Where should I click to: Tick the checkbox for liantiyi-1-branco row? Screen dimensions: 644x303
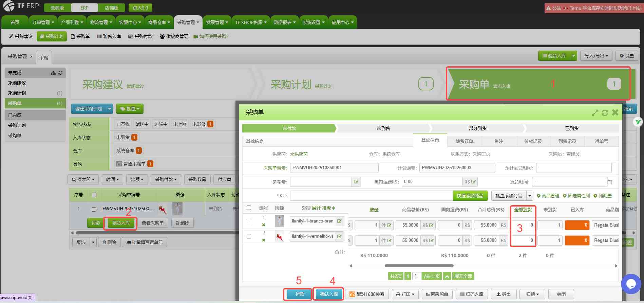pos(249,221)
